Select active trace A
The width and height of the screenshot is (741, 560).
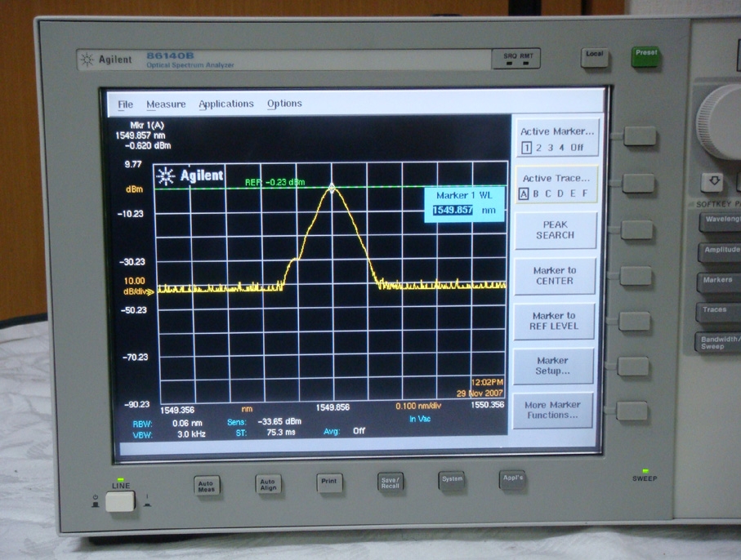tap(523, 193)
